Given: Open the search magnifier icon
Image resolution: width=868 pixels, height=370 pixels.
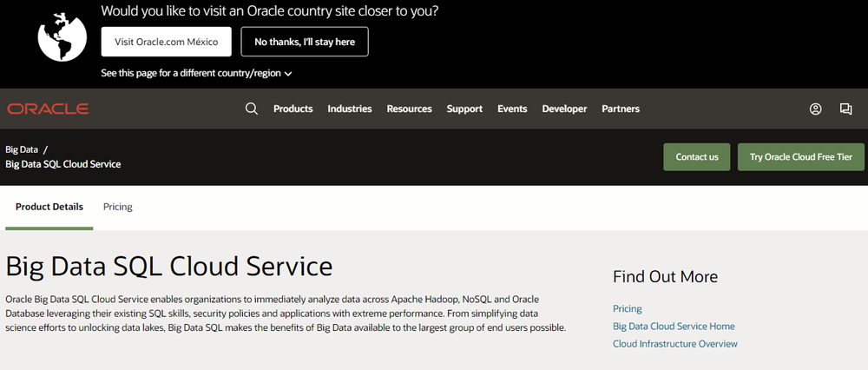Looking at the screenshot, I should click(252, 109).
